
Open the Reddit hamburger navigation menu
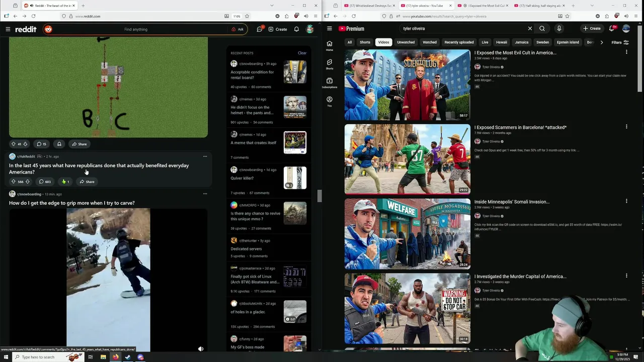[x=8, y=29]
